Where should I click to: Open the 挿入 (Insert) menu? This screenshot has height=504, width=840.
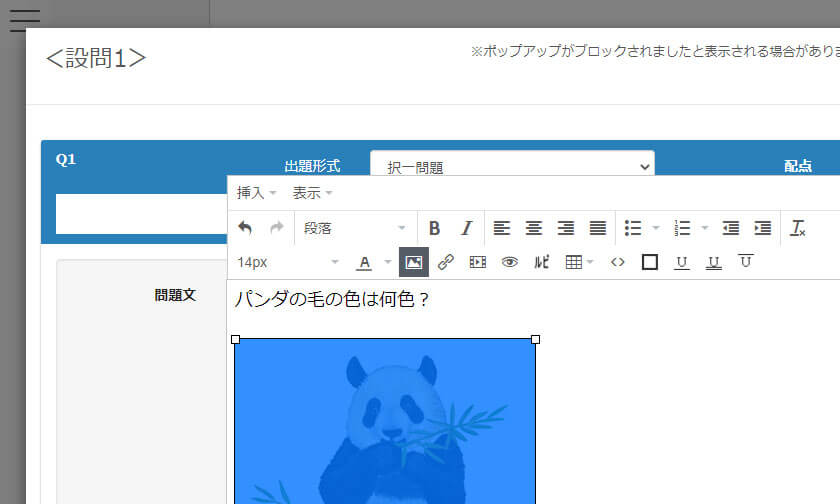tap(256, 193)
